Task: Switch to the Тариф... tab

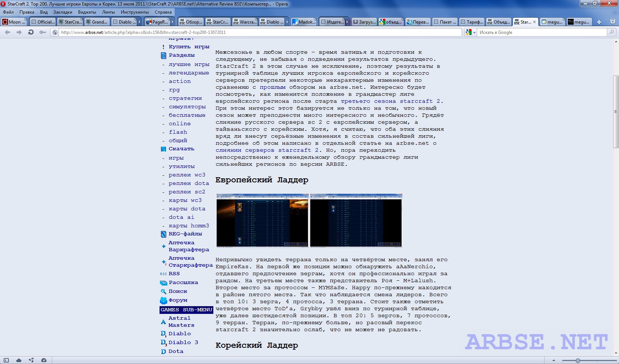Action: (x=472, y=22)
